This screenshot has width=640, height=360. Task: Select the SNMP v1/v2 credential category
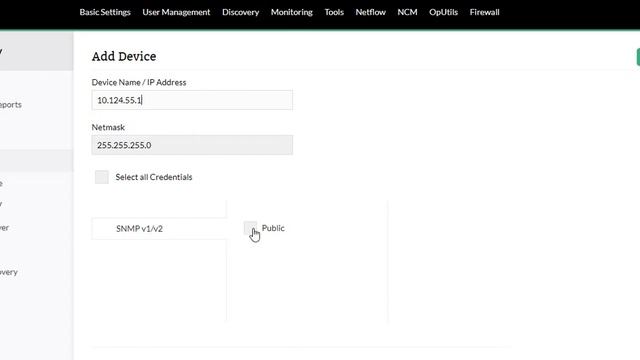(x=159, y=229)
